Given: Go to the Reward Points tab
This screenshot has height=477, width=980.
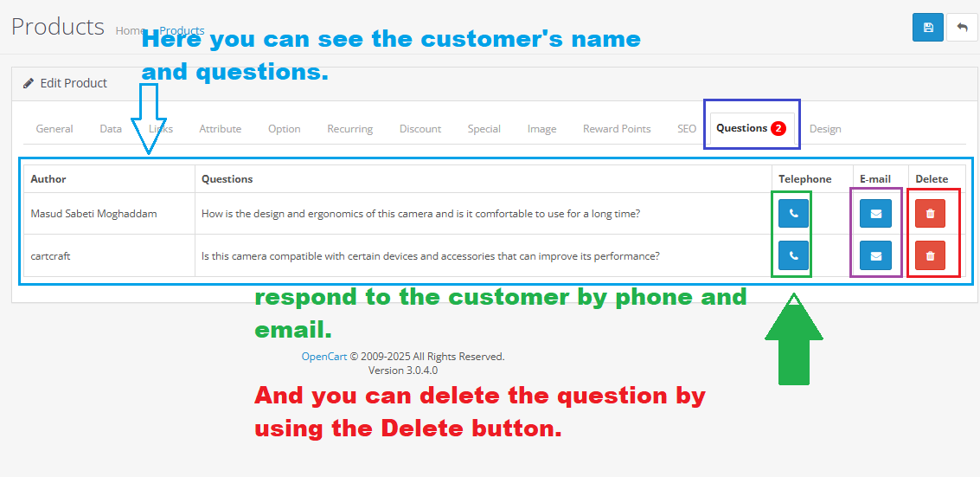Looking at the screenshot, I should pos(617,129).
